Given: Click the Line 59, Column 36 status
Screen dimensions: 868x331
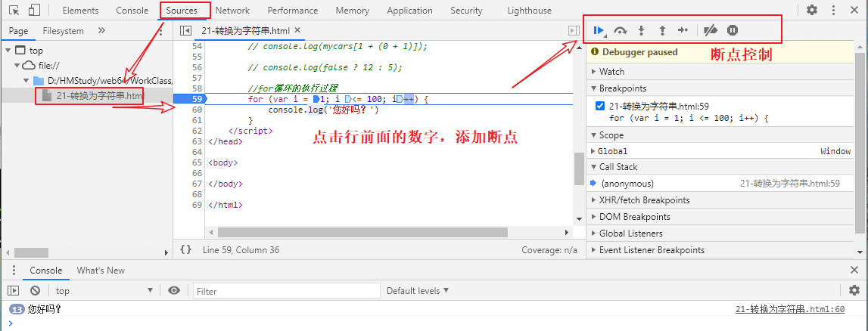Looking at the screenshot, I should [241, 250].
